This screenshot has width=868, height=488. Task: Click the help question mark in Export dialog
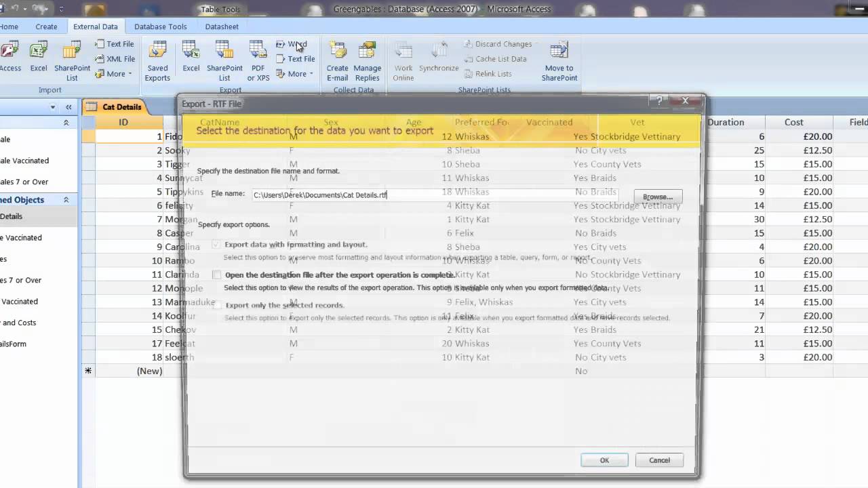(x=659, y=101)
